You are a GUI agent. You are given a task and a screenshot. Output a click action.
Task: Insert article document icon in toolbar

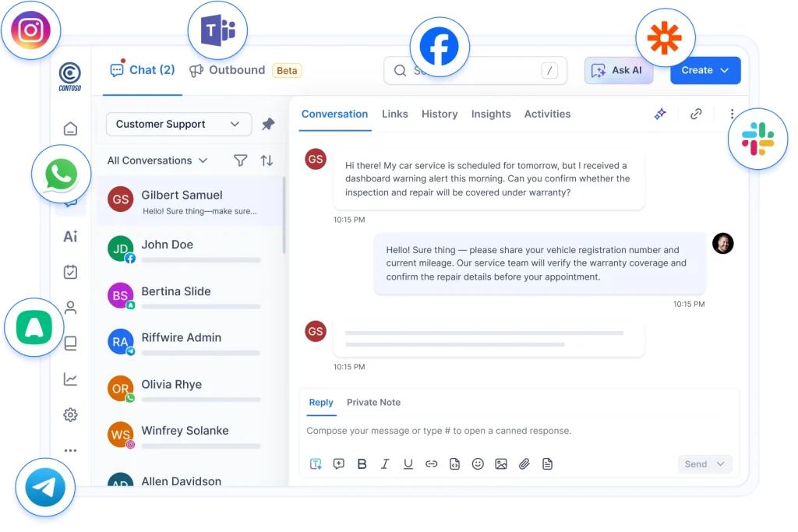click(x=547, y=464)
